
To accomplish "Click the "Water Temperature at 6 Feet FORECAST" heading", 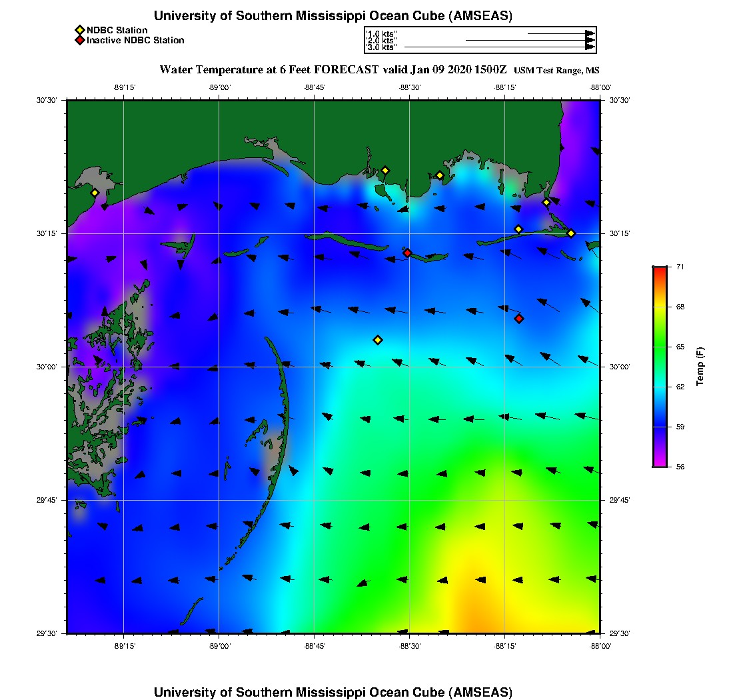I will tap(269, 69).
